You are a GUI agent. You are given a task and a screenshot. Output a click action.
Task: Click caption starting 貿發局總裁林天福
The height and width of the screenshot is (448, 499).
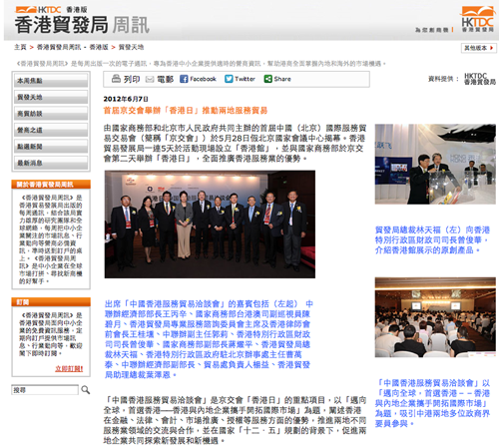coord(432,239)
